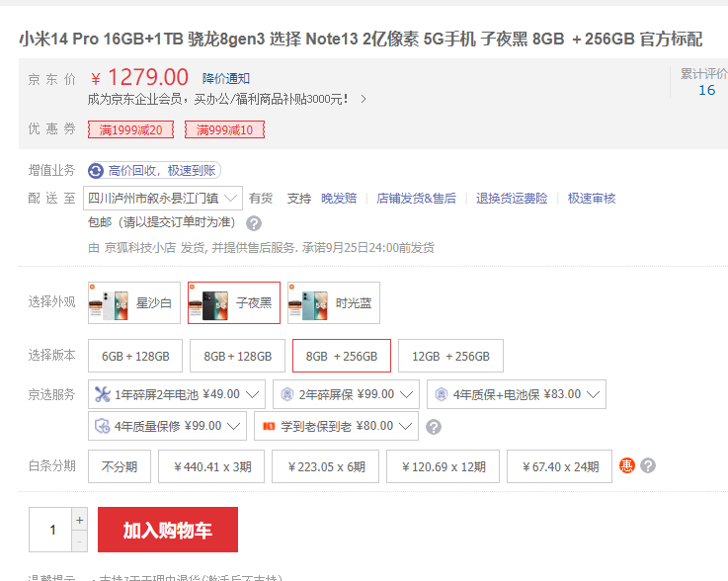Claim the 满999减10 coupon
This screenshot has width=728, height=581.
click(224, 129)
